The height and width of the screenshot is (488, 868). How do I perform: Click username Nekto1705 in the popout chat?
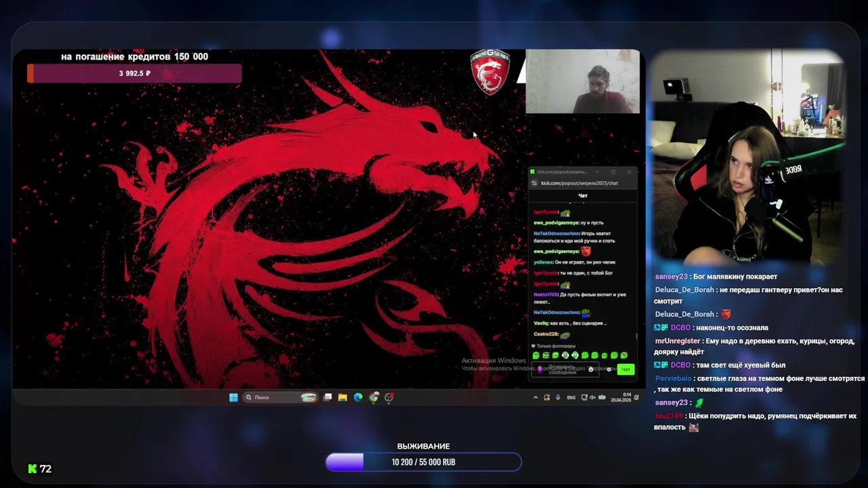(546, 295)
